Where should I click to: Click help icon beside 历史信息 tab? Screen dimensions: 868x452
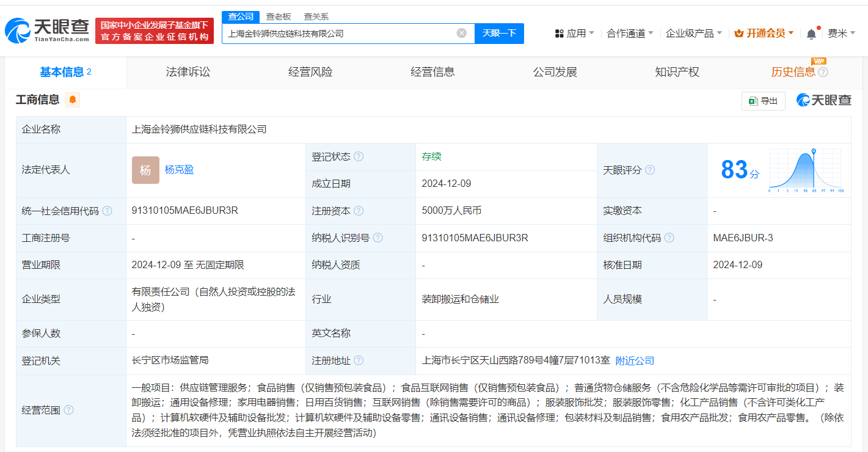point(823,73)
